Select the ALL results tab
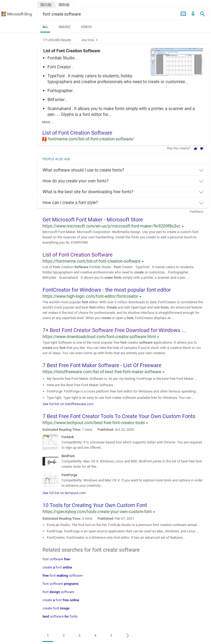The height and width of the screenshot is (644, 211). tap(45, 27)
